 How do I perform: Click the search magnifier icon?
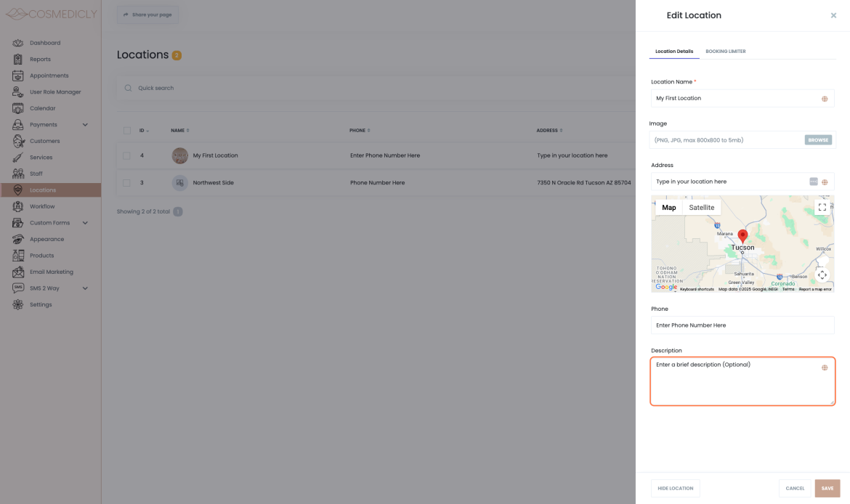(x=128, y=88)
